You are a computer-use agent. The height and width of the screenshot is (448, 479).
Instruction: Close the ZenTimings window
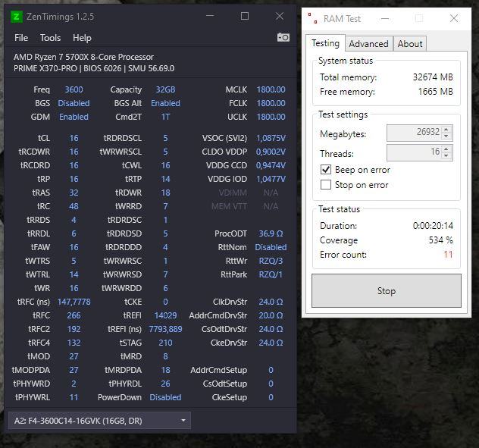point(279,16)
